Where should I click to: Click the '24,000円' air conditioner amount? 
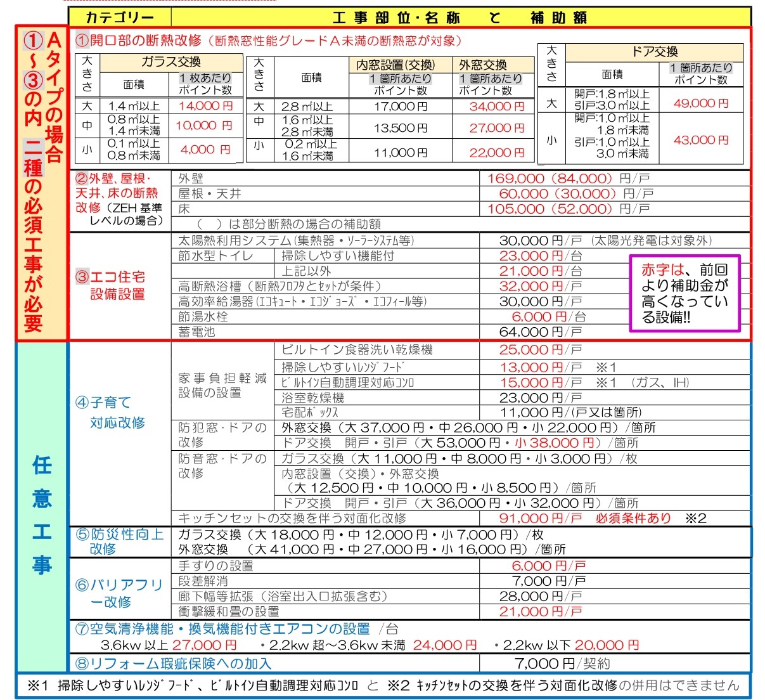(446, 645)
